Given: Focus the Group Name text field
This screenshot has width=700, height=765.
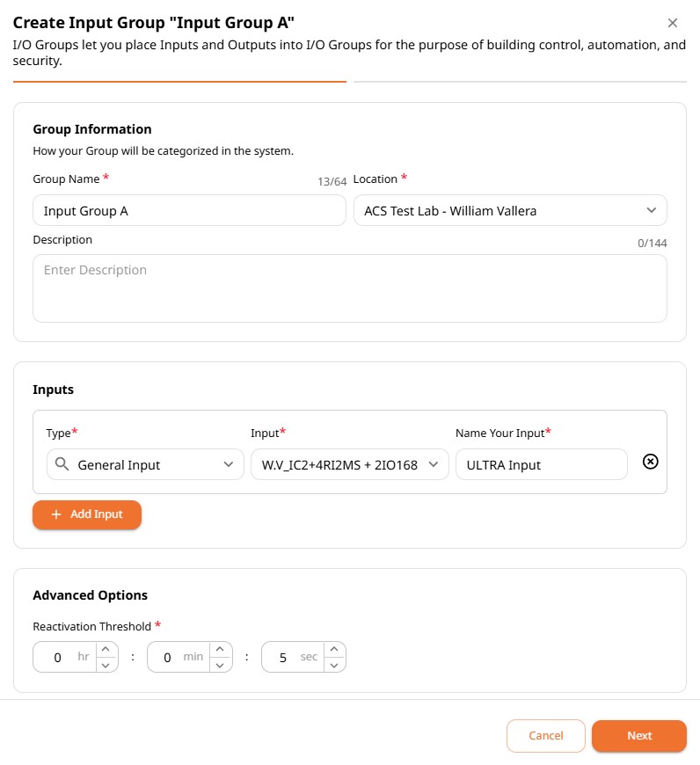Looking at the screenshot, I should point(189,210).
